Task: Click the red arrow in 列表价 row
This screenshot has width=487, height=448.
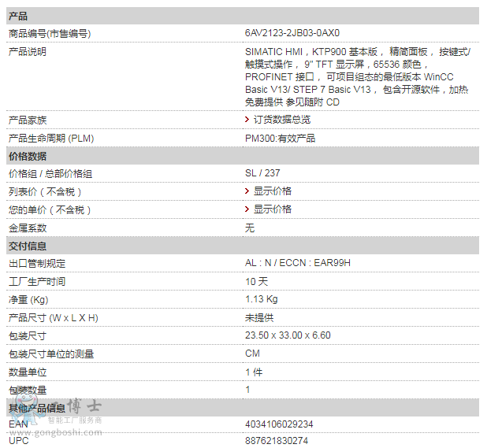Action: (x=247, y=191)
